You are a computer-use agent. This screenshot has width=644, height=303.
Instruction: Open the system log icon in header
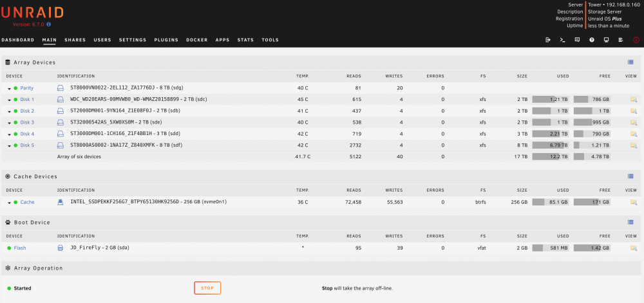pyautogui.click(x=621, y=40)
